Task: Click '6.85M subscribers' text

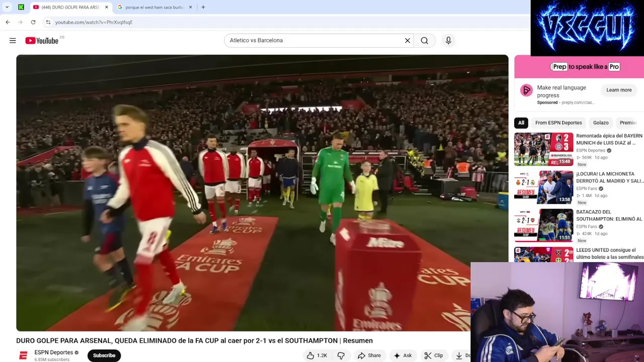Action: (x=52, y=359)
